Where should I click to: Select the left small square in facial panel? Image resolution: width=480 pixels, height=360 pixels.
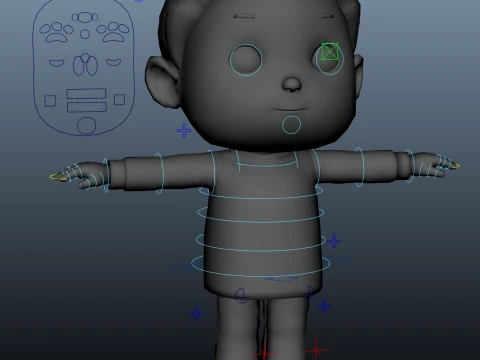coord(50,100)
